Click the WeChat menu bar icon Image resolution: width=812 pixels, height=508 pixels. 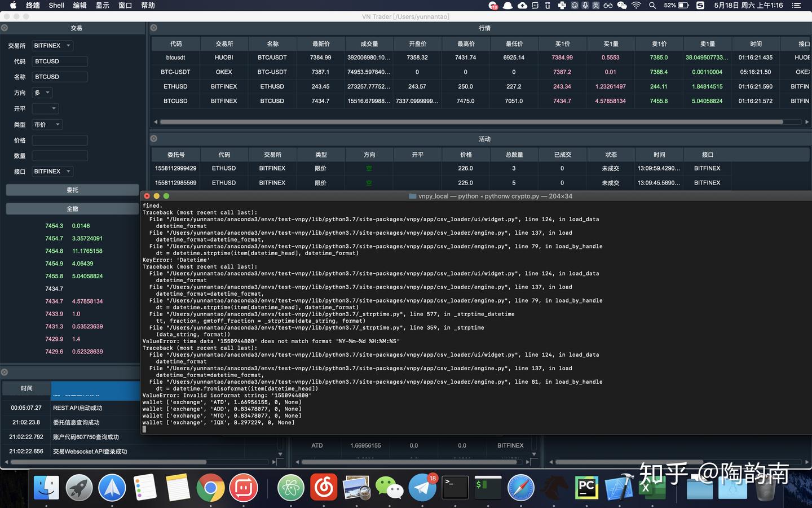622,5
